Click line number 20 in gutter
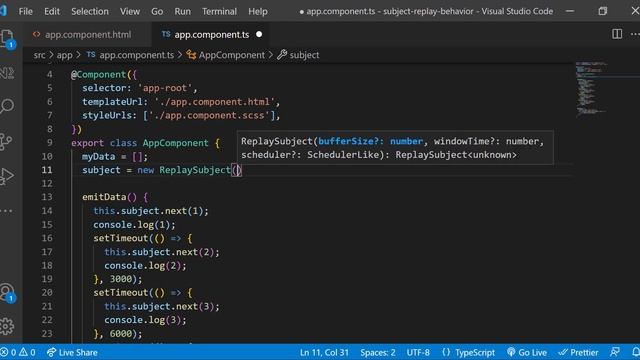The width and height of the screenshot is (640, 360). click(47, 293)
